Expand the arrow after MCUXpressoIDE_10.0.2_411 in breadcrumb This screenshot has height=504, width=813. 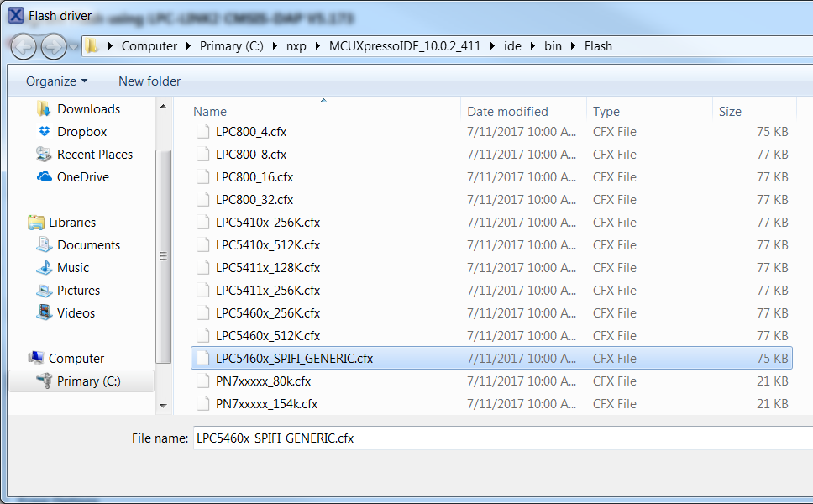(x=492, y=46)
